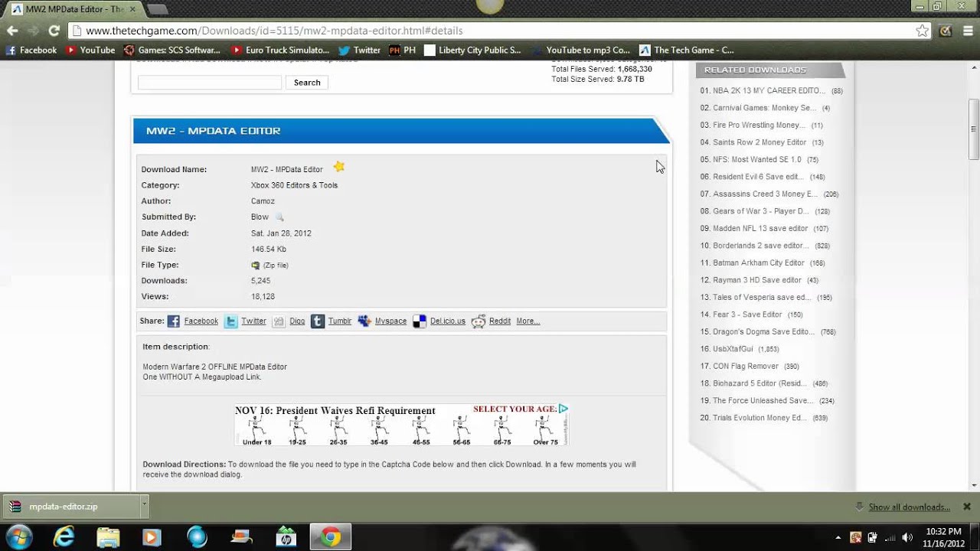Screen dimensions: 980x551
Task: Open the Facebook bookmark
Action: (x=31, y=50)
